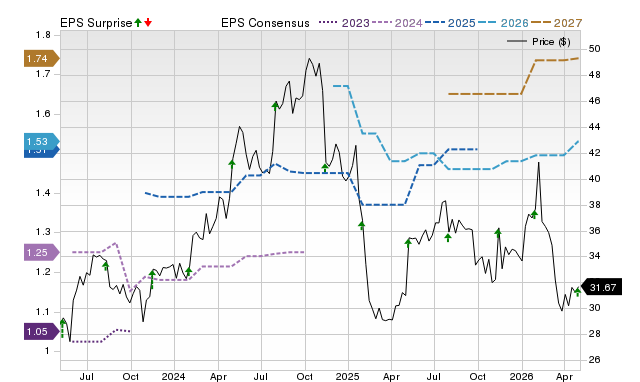
Task: Select the August 2024 EPS surprise arrow
Action: tap(275, 107)
